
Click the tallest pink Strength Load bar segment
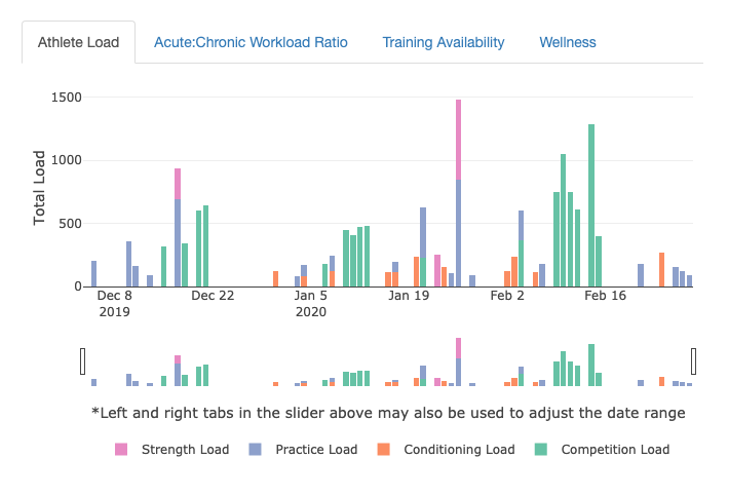pos(458,139)
